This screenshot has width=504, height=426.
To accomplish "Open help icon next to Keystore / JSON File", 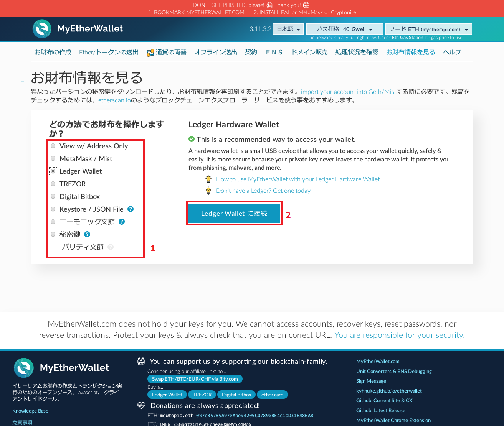I will coord(131,209).
